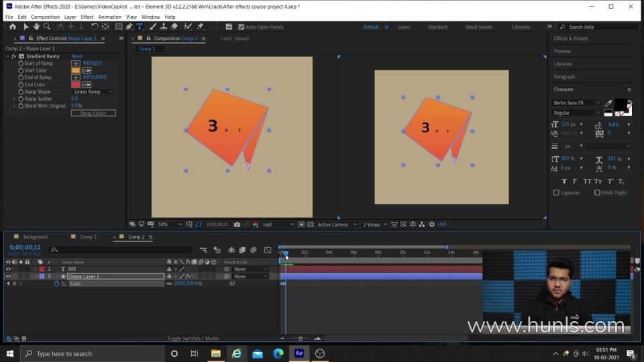Toggle Scale stopwatch on Shape Layer 1
This screenshot has height=362, width=644.
pos(56,284)
